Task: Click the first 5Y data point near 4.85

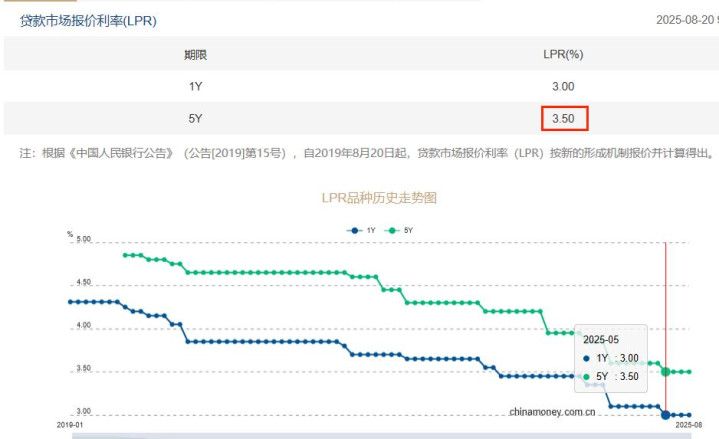Action: tap(125, 255)
